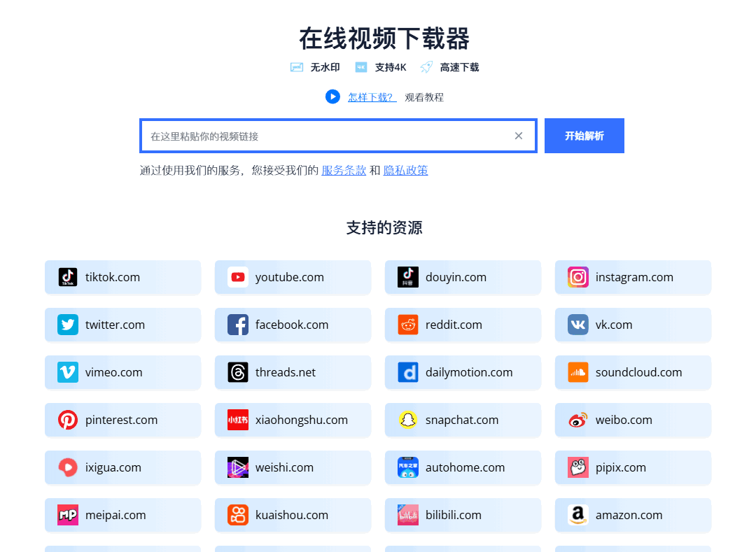Click the Twitter bird icon
Screen dimensions: 756x552
[68, 325]
